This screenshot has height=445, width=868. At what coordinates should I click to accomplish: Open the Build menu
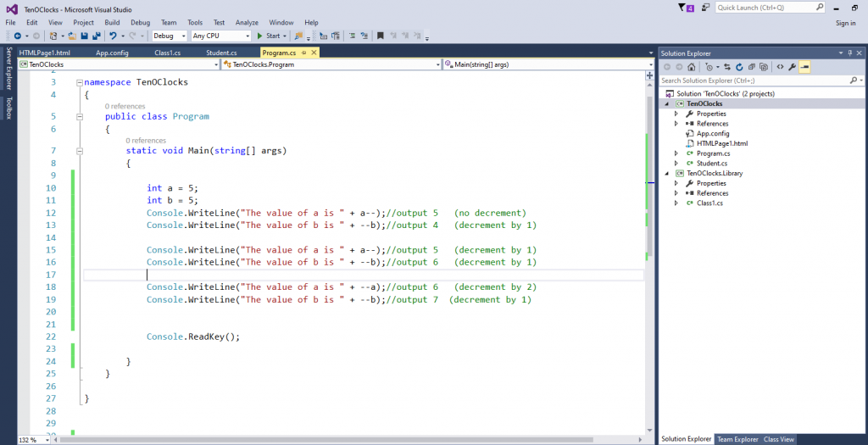112,22
